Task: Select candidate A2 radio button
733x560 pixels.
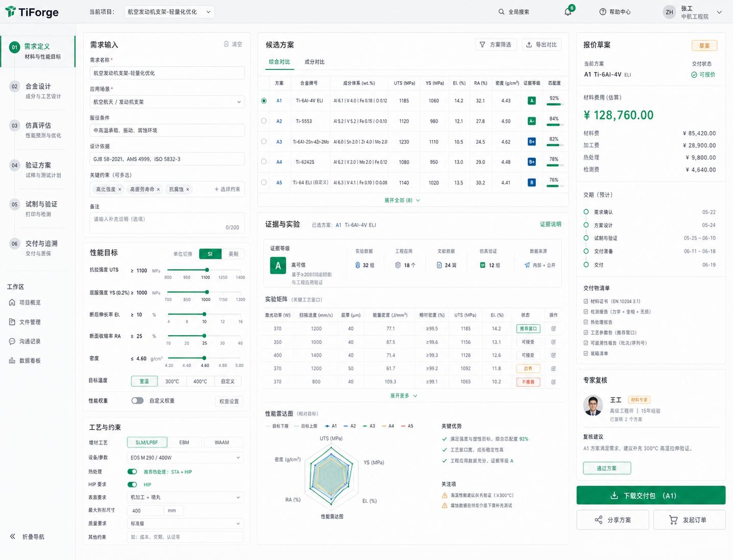Action: point(264,121)
